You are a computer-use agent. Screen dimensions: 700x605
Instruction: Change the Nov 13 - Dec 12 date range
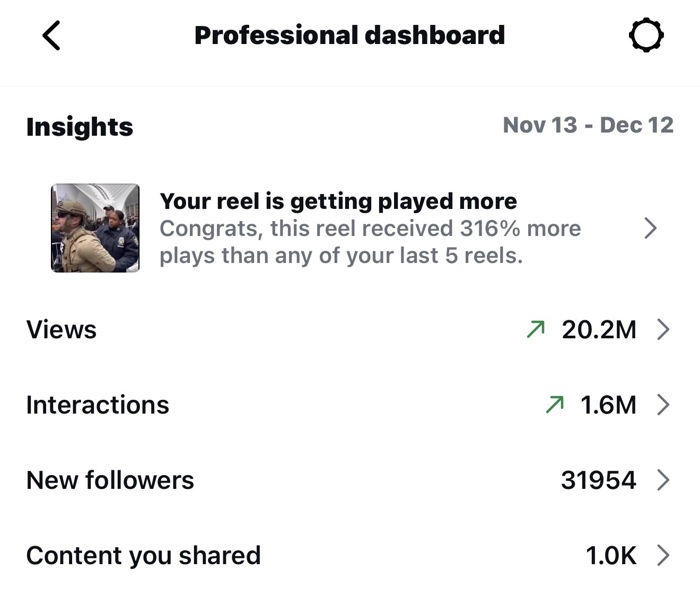tap(588, 126)
